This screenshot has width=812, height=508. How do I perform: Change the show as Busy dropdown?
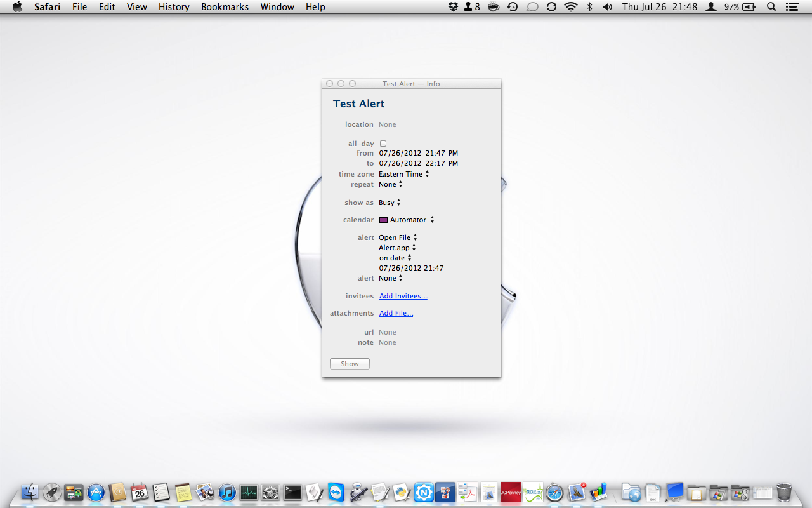coord(390,203)
